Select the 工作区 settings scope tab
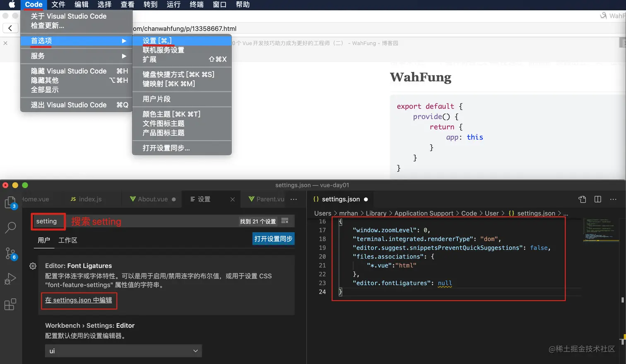Viewport: 626px width, 364px height. click(67, 240)
